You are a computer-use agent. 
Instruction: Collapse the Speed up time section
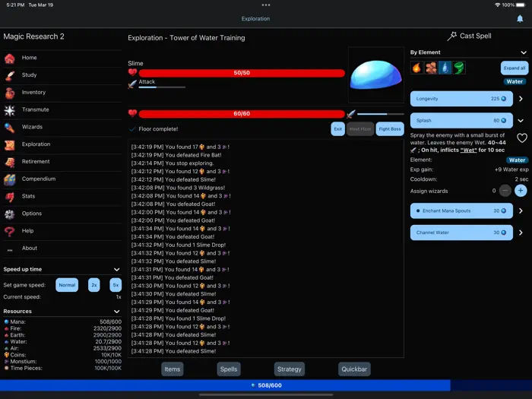point(117,269)
